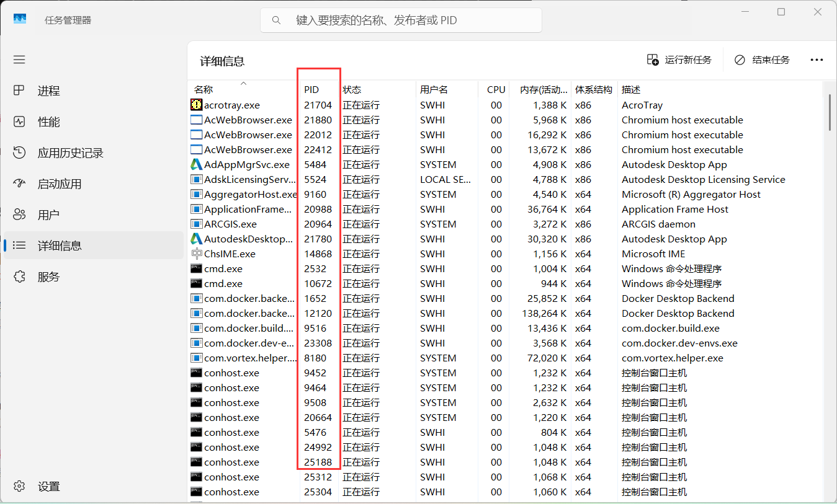The width and height of the screenshot is (837, 504).
Task: Sort by the PID column header
Action: (x=320, y=89)
